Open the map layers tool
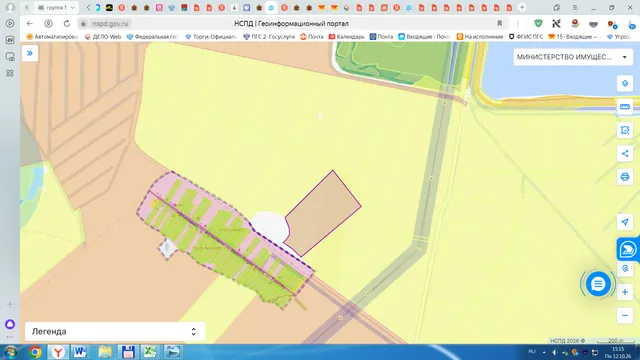Screen dimensions: 640x360 625,84
